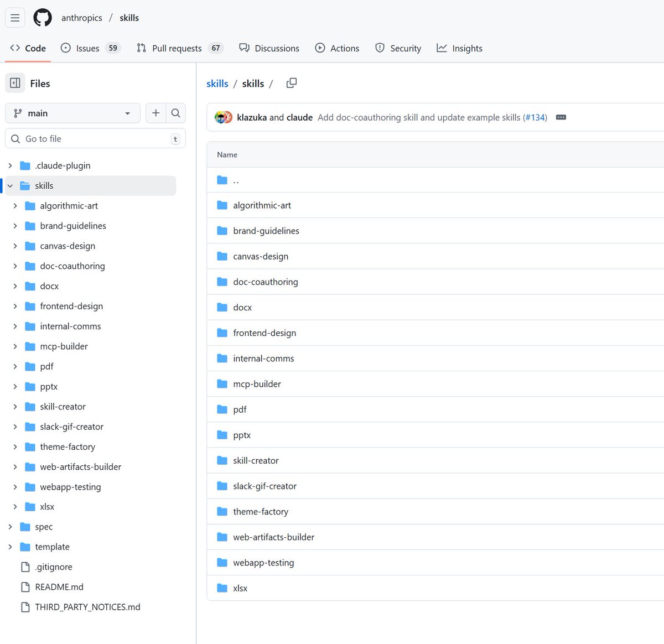Expand commit message ellipsis button

tap(561, 117)
